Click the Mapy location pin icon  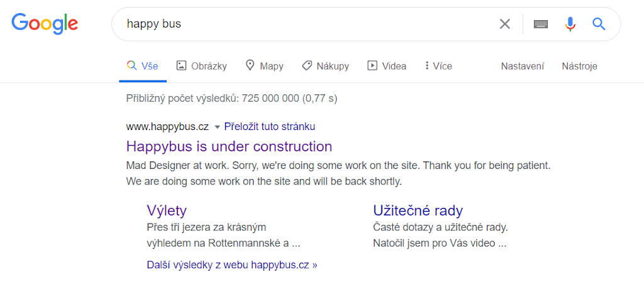click(250, 65)
